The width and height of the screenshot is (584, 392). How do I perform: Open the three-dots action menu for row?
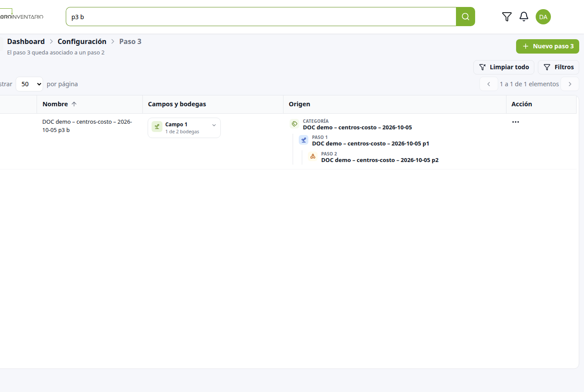pos(516,122)
